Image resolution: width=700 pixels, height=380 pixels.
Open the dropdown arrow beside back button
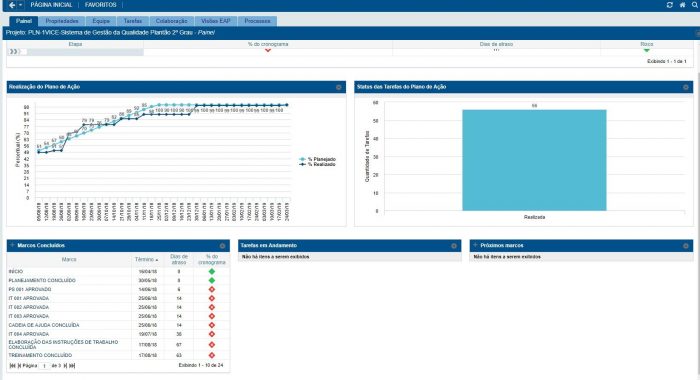tap(20, 5)
